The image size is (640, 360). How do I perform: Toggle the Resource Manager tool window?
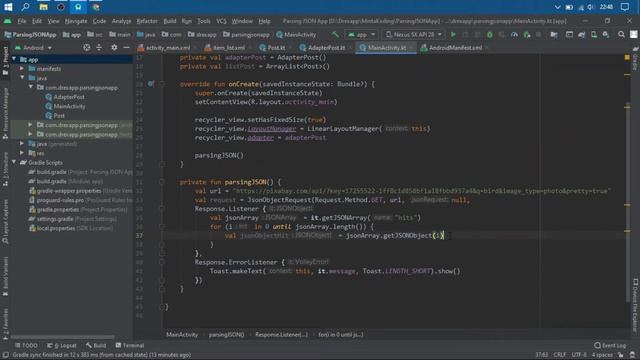[5, 114]
